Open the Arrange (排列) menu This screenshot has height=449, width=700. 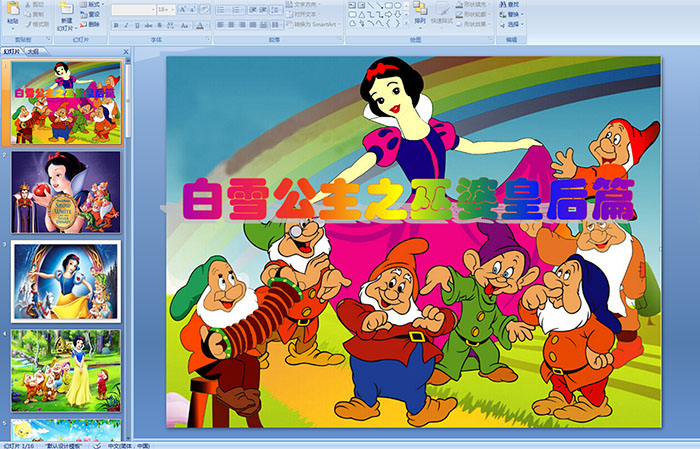[x=420, y=15]
